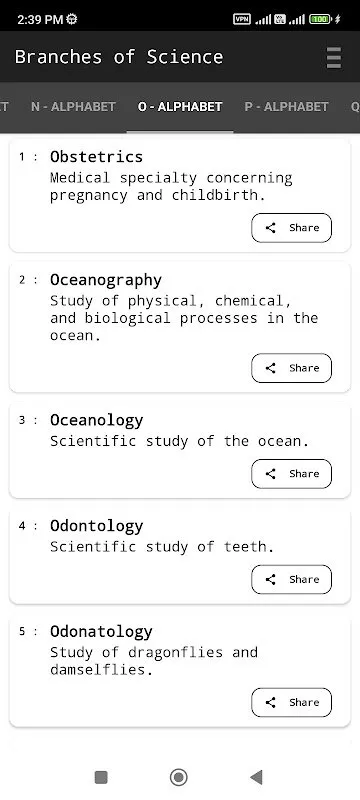360x800 pixels.
Task: Tap the Android home circle icon
Action: (178, 777)
